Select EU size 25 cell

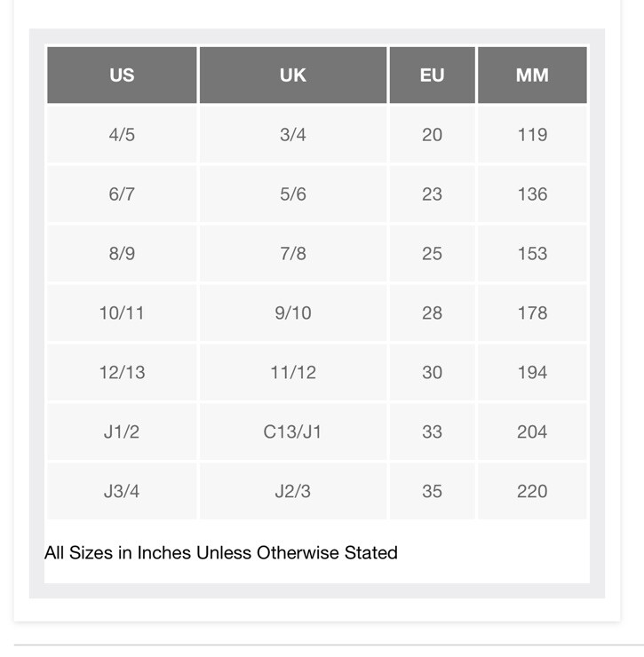tap(433, 254)
